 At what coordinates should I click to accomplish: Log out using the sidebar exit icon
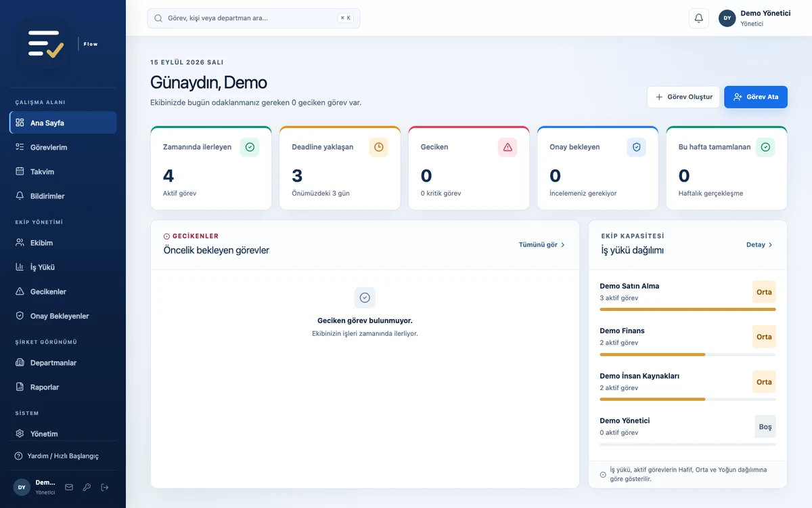point(104,487)
